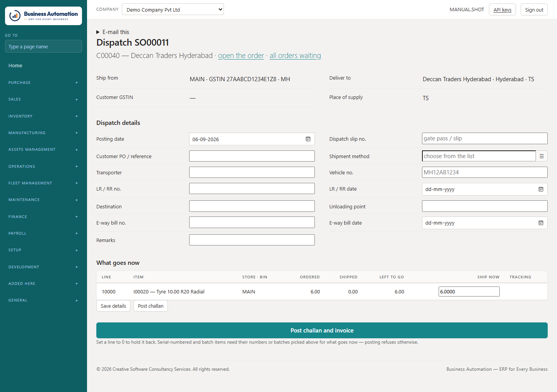Expand the Inventory sidebar section
This screenshot has height=392, width=557.
(x=43, y=116)
